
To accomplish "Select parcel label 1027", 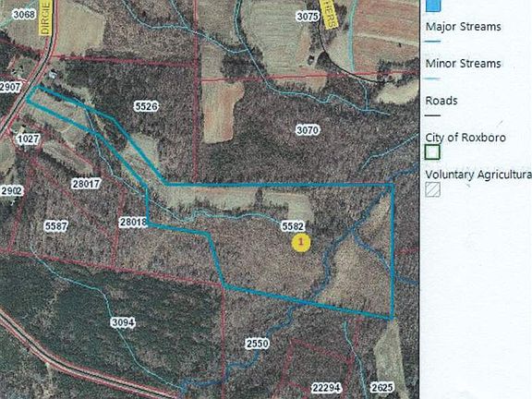I will [x=28, y=139].
